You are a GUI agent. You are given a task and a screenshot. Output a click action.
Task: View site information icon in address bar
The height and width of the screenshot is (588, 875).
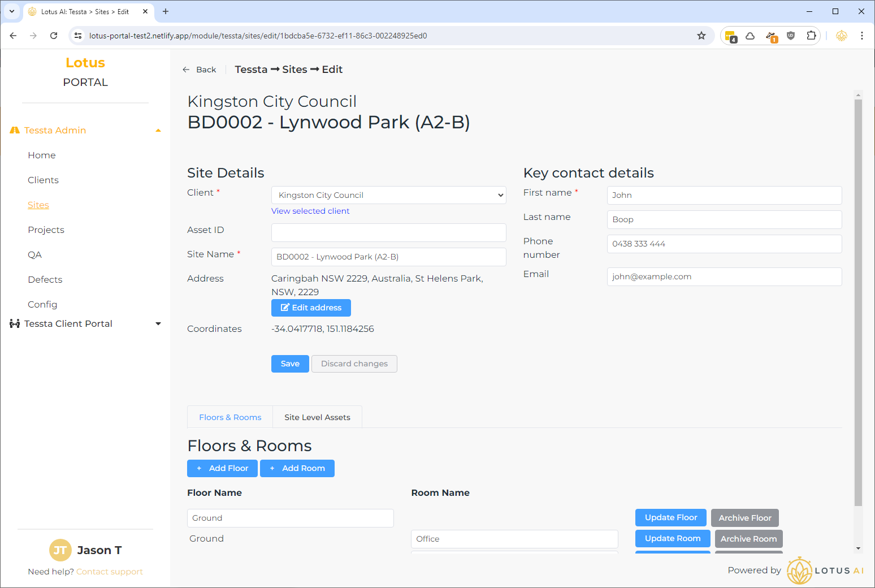pyautogui.click(x=79, y=36)
